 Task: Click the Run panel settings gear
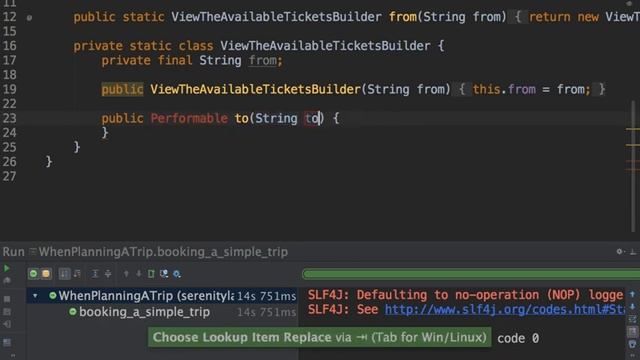point(620,251)
